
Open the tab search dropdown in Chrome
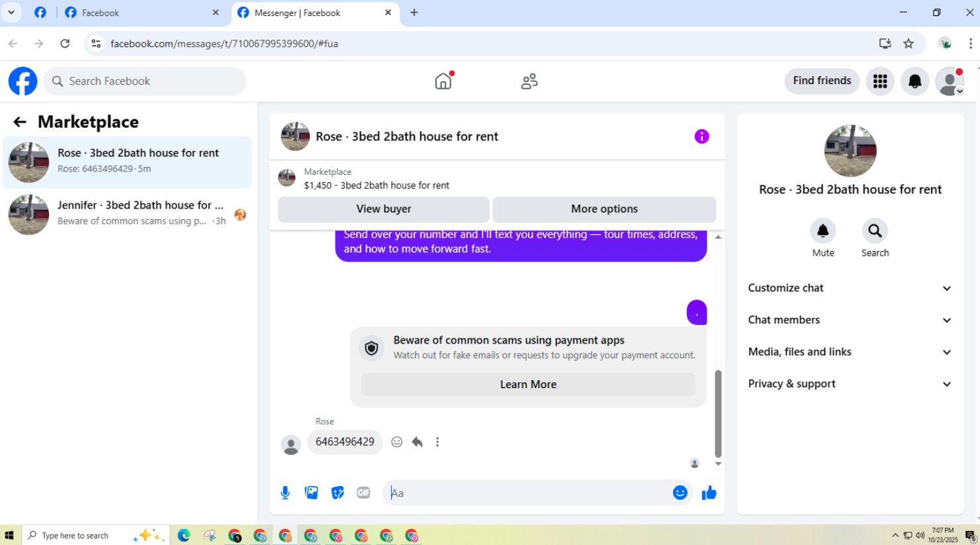[x=11, y=13]
